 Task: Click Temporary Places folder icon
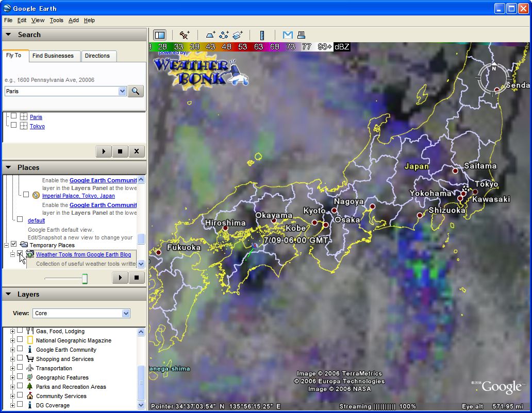[24, 245]
